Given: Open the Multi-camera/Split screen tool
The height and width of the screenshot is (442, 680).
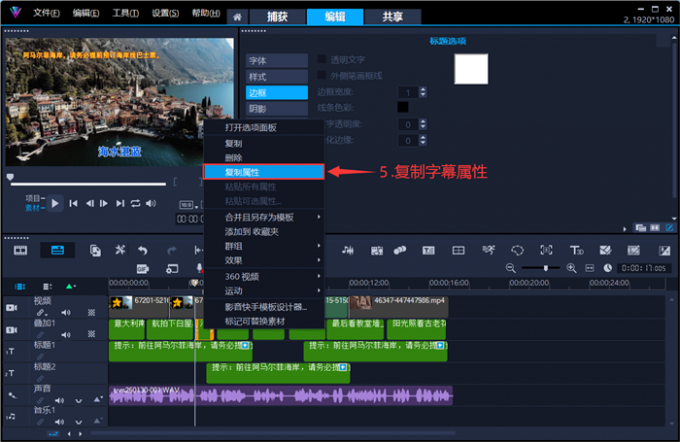Looking at the screenshot, I should [458, 250].
